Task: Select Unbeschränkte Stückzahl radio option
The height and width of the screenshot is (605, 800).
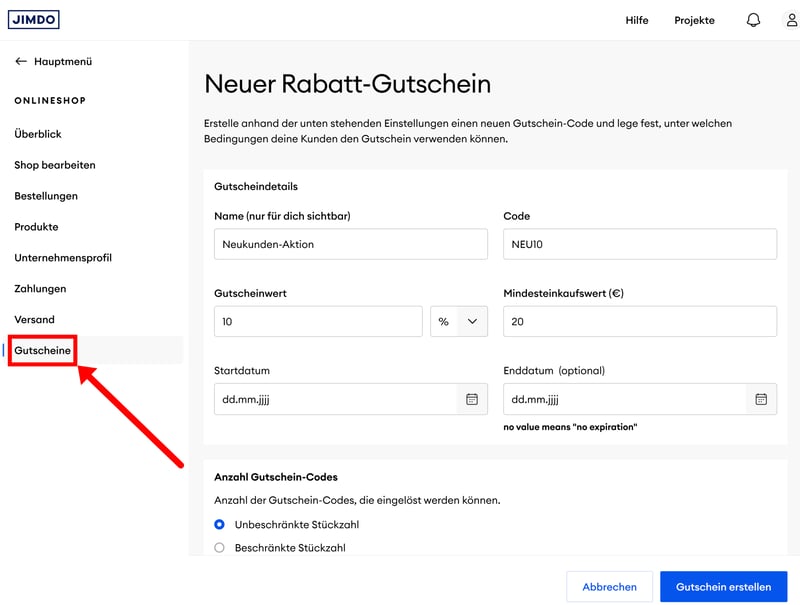Action: coord(220,524)
